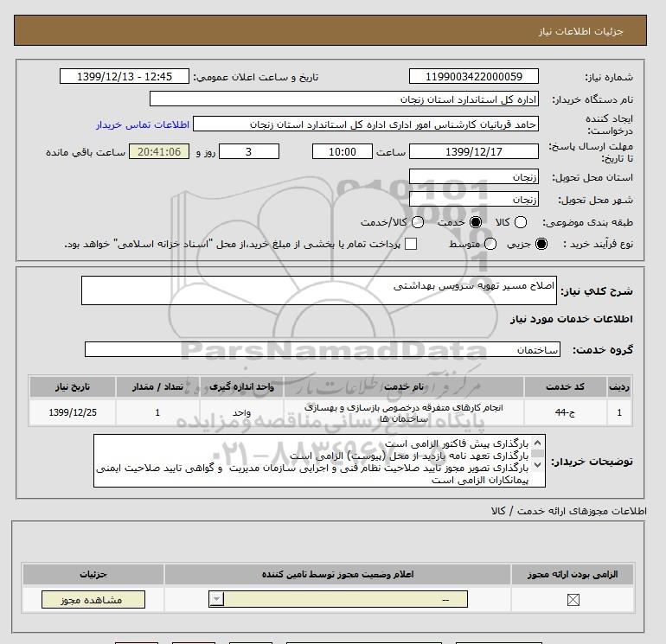Click the شماره نیاز number field
Viewport: 666px width, 644px height.
click(x=474, y=77)
